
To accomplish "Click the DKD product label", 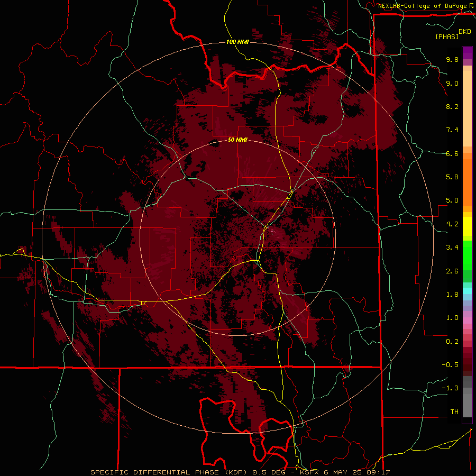I will tap(465, 32).
